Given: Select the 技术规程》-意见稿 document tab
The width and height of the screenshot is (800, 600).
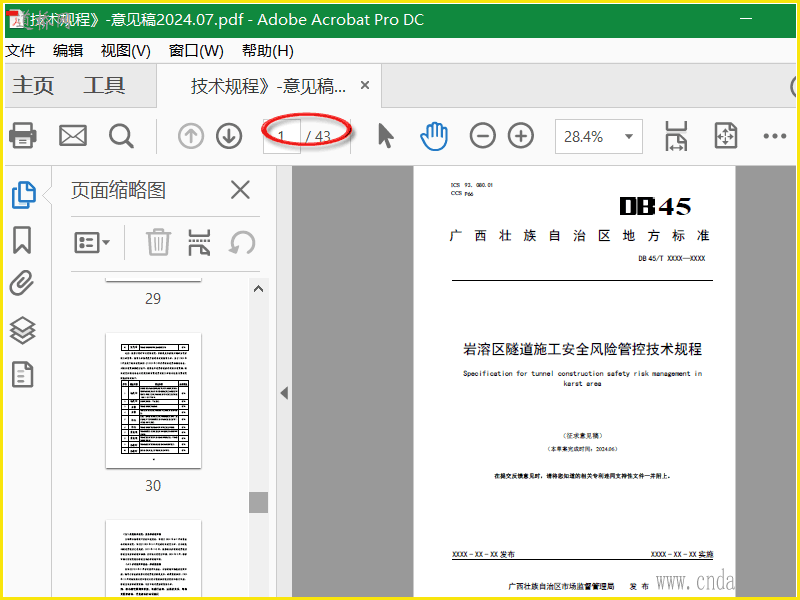Looking at the screenshot, I should point(268,86).
